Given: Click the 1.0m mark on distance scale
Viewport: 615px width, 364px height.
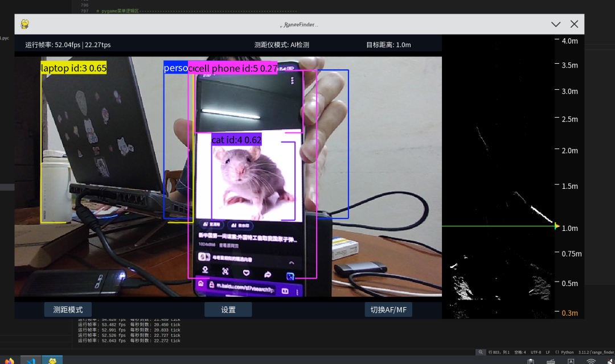Looking at the screenshot, I should click(x=569, y=228).
